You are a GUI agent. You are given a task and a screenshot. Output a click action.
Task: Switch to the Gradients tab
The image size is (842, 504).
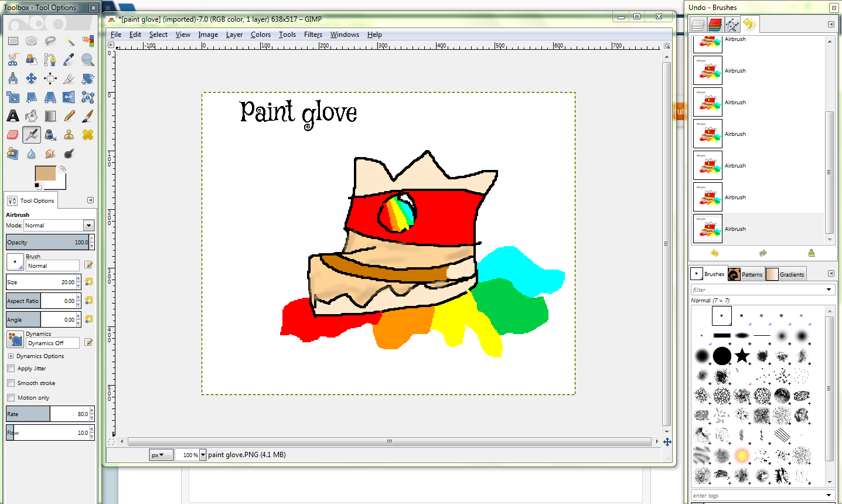[x=785, y=274]
